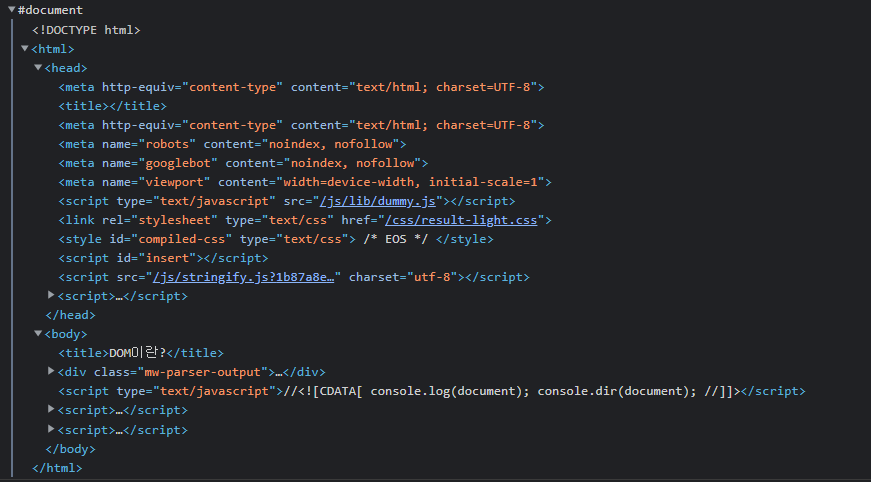Collapse the body element node
Screen dimensions: 871x482
(x=38, y=333)
